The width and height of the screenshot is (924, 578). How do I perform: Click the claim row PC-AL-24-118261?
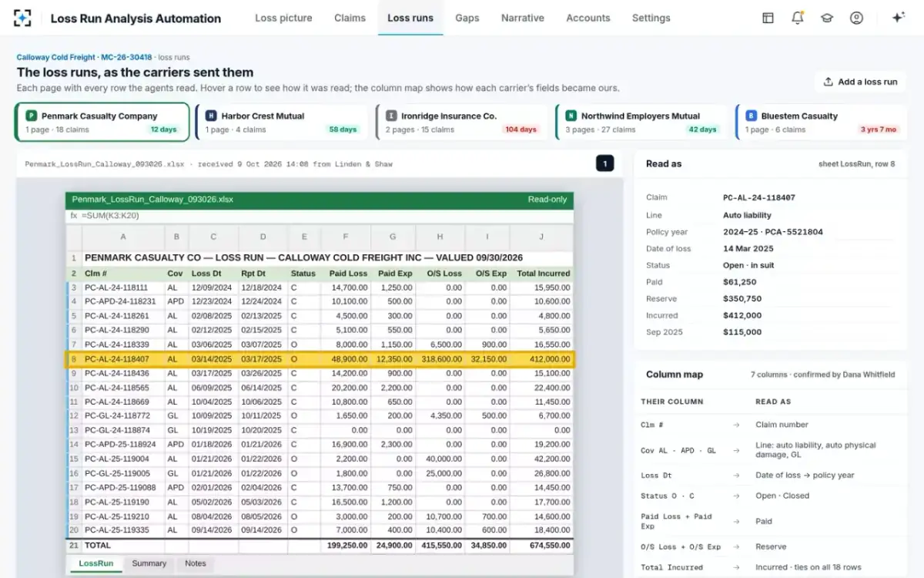320,316
